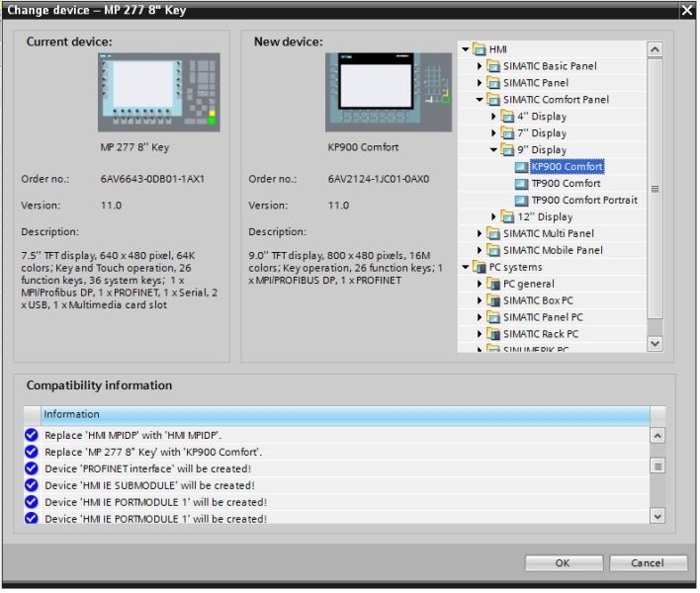Click the SIMATIC Rack PC folder icon
Screen dimensions: 700x593
coord(495,335)
